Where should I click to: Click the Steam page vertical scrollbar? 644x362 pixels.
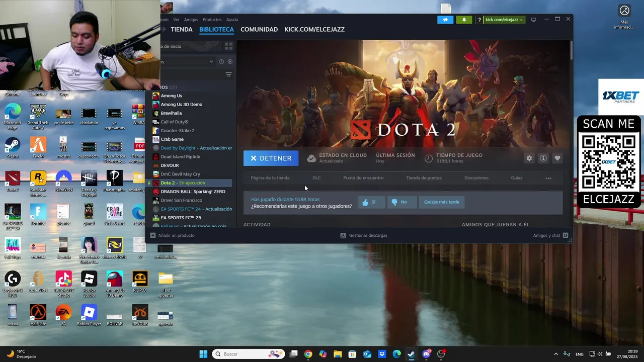tap(571, 50)
